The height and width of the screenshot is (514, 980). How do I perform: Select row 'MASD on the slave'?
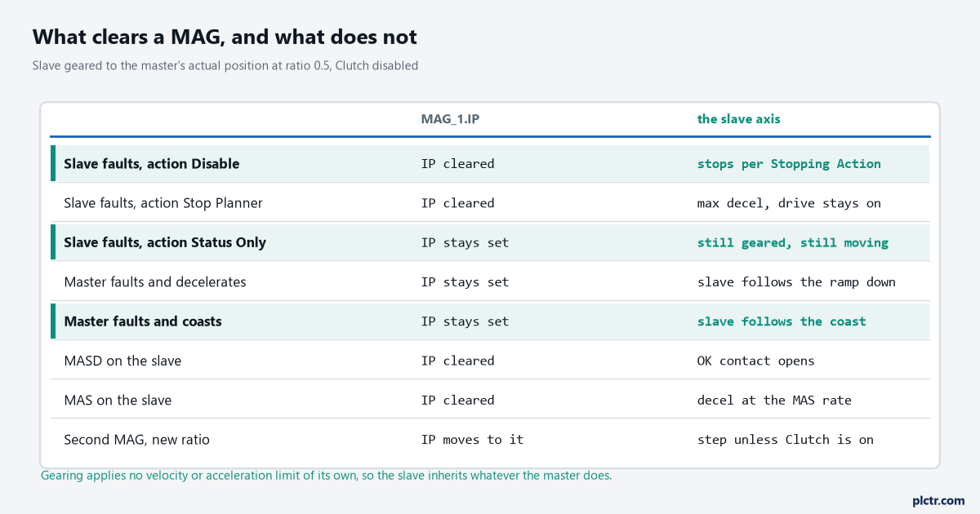(x=490, y=361)
